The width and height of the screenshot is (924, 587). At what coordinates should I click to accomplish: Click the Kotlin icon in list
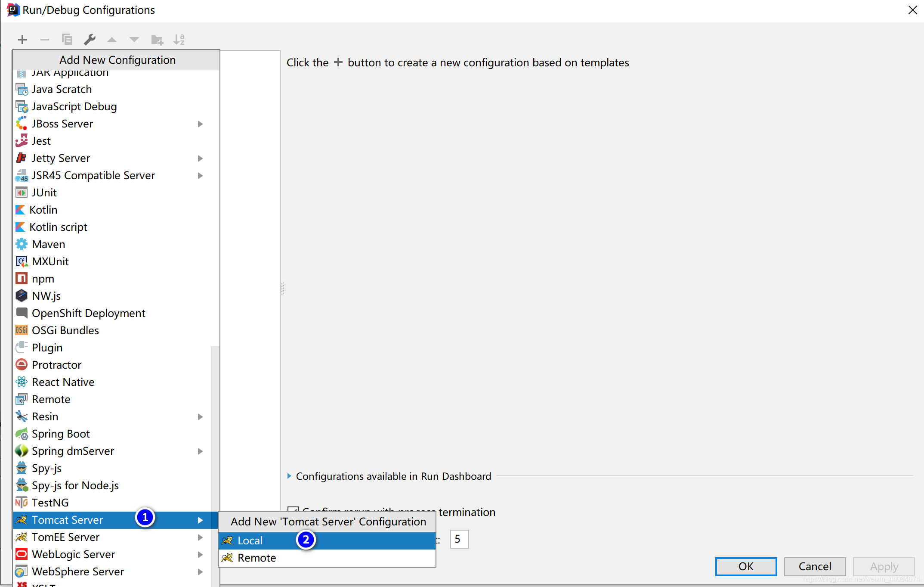[23, 210]
